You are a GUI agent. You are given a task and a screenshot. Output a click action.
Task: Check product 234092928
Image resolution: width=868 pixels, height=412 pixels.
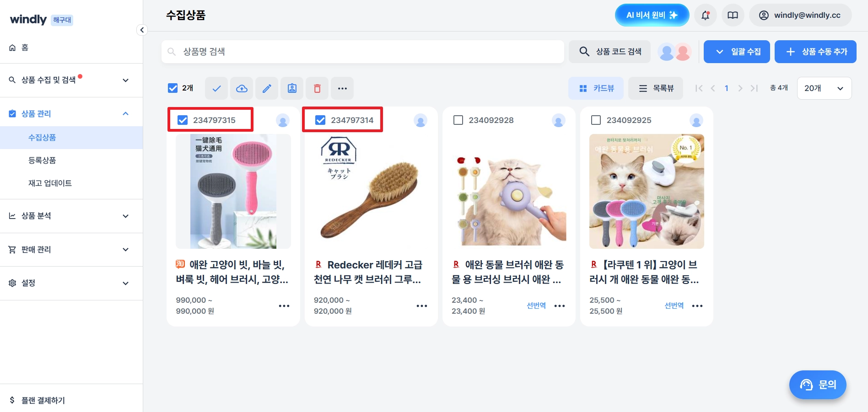pyautogui.click(x=458, y=120)
